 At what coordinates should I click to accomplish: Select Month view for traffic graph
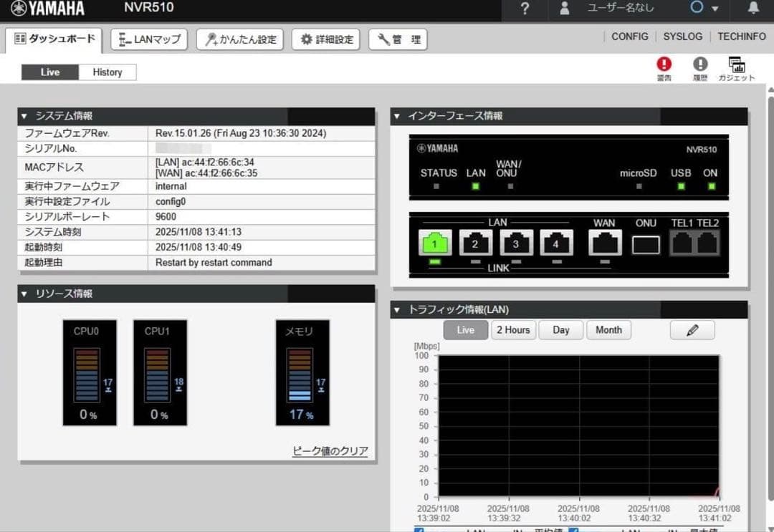tap(608, 330)
